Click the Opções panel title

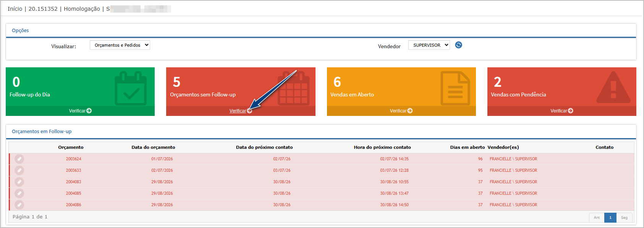[x=20, y=31]
